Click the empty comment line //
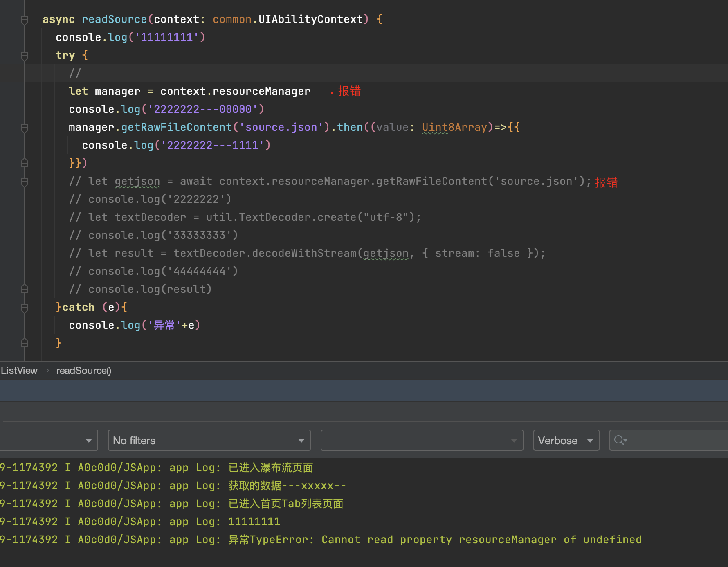The height and width of the screenshot is (567, 728). tap(75, 73)
